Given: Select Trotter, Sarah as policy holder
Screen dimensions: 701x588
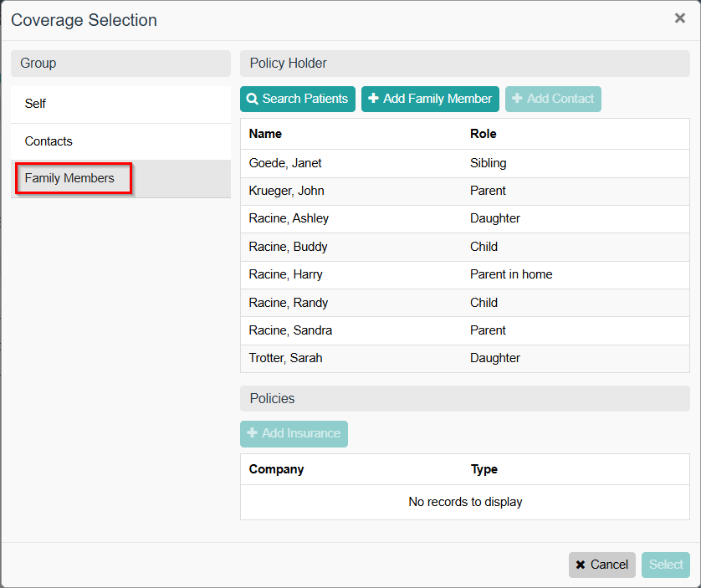Looking at the screenshot, I should click(x=285, y=358).
